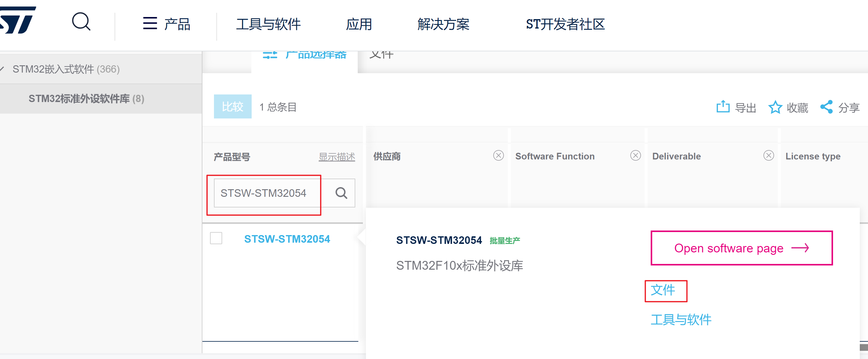The image size is (868, 359).
Task: Click the 比较 compare button
Action: pos(232,107)
